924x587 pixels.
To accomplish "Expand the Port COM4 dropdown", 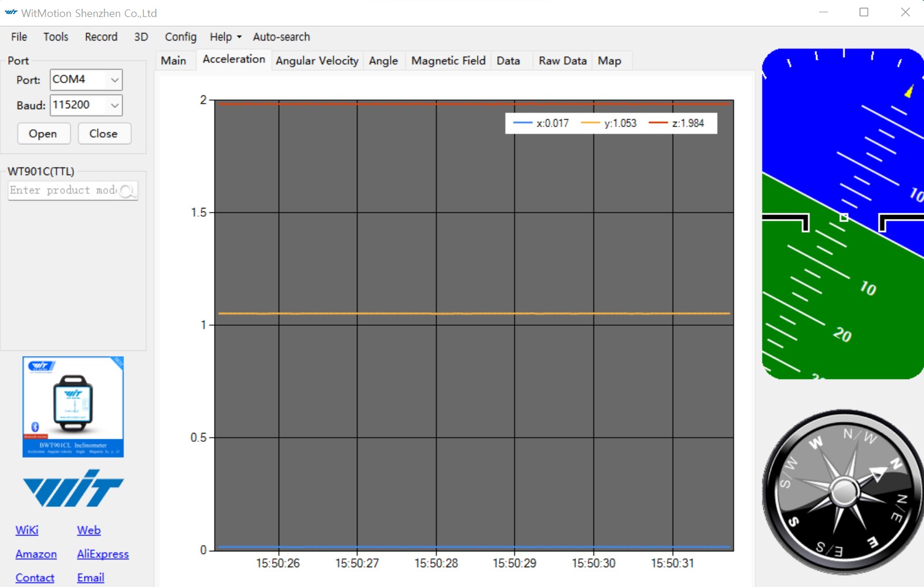I will (x=114, y=80).
